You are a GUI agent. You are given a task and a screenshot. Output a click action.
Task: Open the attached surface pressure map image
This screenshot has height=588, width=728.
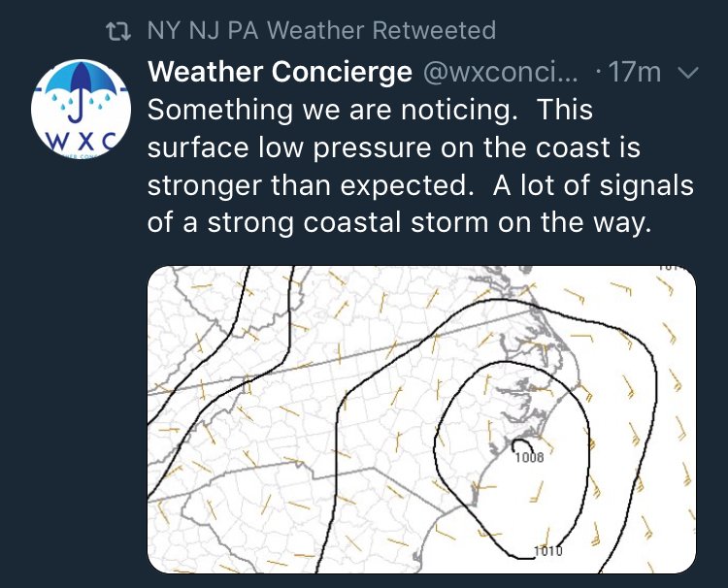(x=421, y=419)
